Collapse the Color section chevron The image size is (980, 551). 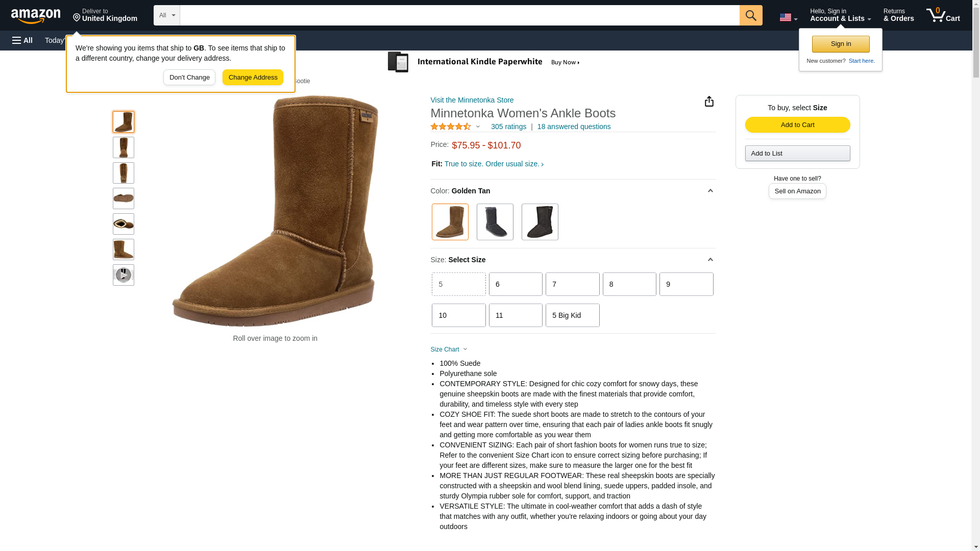point(709,191)
